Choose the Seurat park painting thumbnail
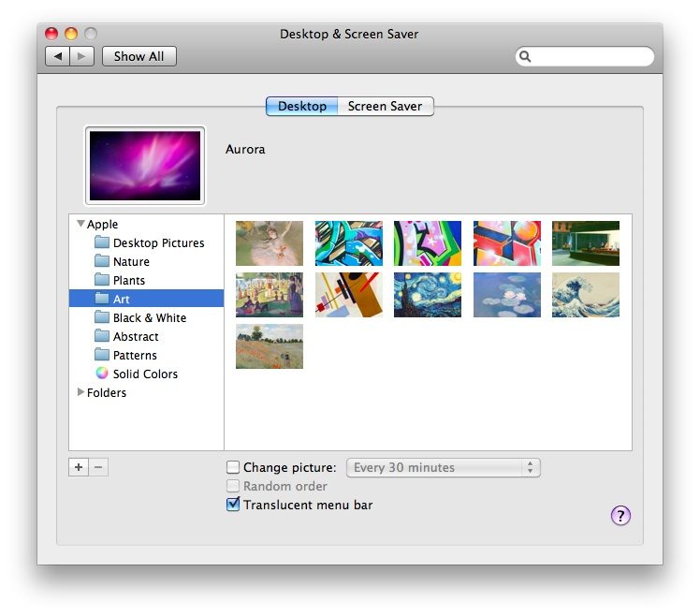 coord(270,295)
